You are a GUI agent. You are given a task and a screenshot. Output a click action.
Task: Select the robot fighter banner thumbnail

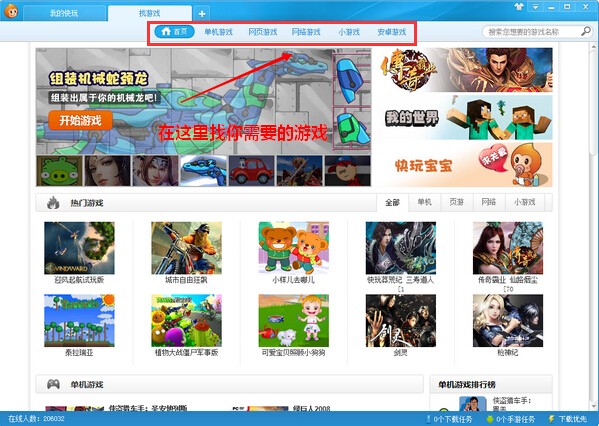300,171
